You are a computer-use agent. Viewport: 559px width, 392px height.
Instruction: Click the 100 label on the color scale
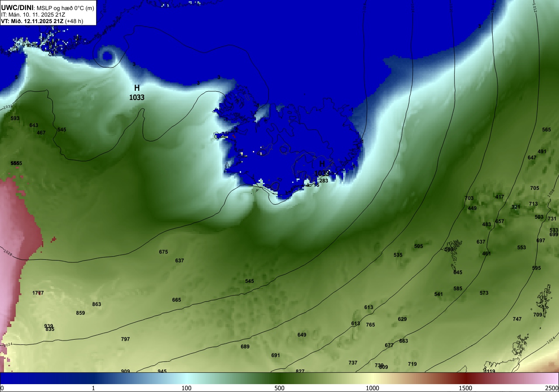(x=186, y=388)
